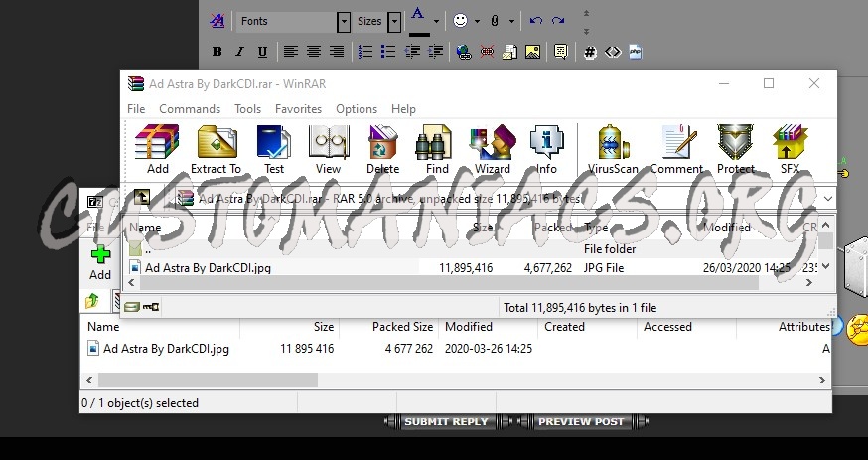Open the attachments paperclip dropdown

(x=511, y=22)
